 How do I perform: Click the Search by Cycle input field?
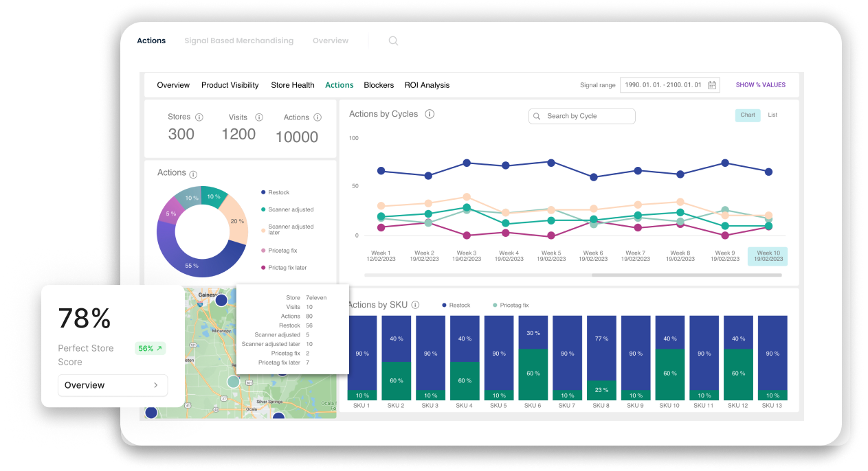point(582,116)
